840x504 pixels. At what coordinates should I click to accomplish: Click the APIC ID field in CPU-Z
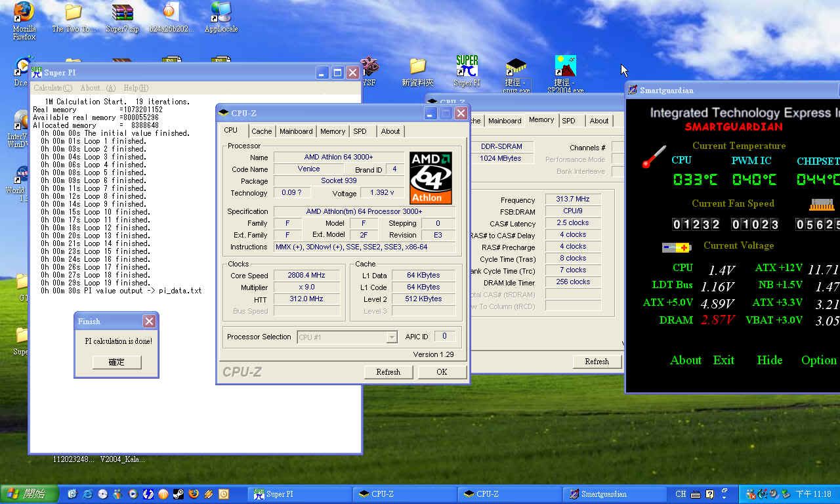pos(444,337)
